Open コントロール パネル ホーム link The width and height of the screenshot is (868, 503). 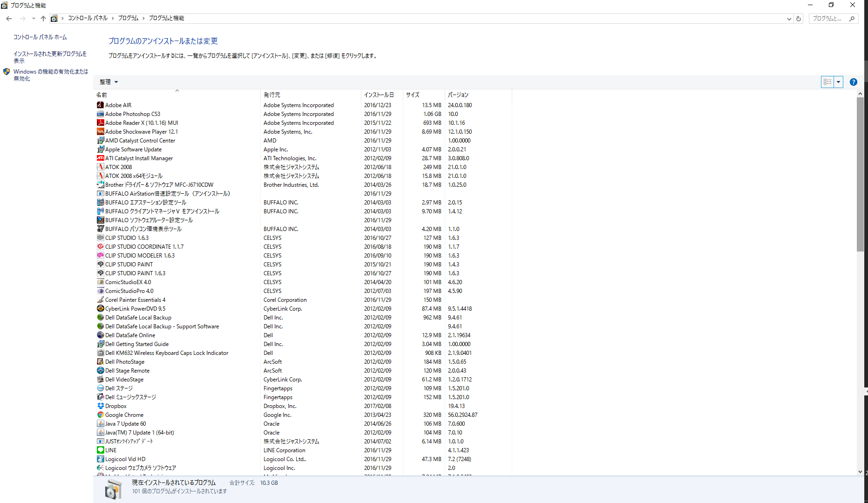coord(40,37)
